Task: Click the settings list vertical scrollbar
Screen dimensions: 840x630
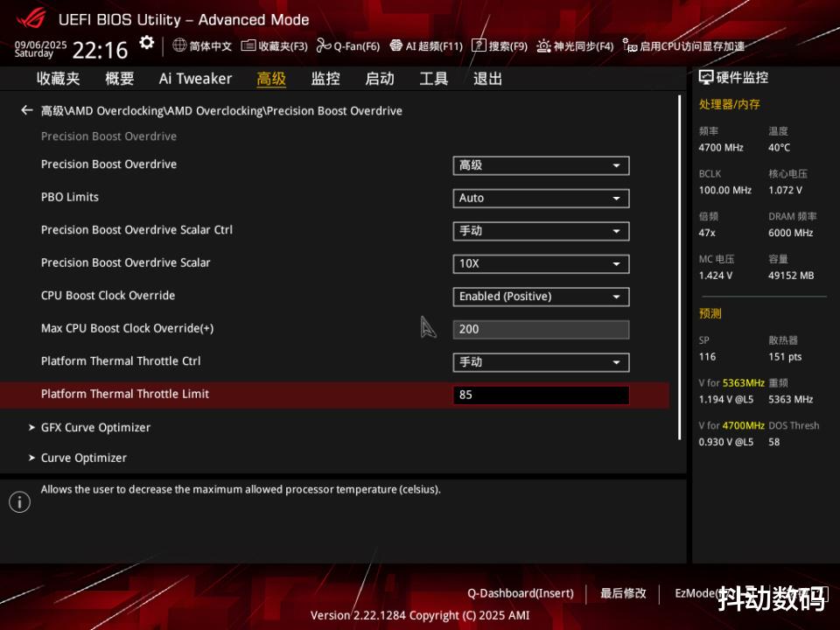Action: coord(679,268)
